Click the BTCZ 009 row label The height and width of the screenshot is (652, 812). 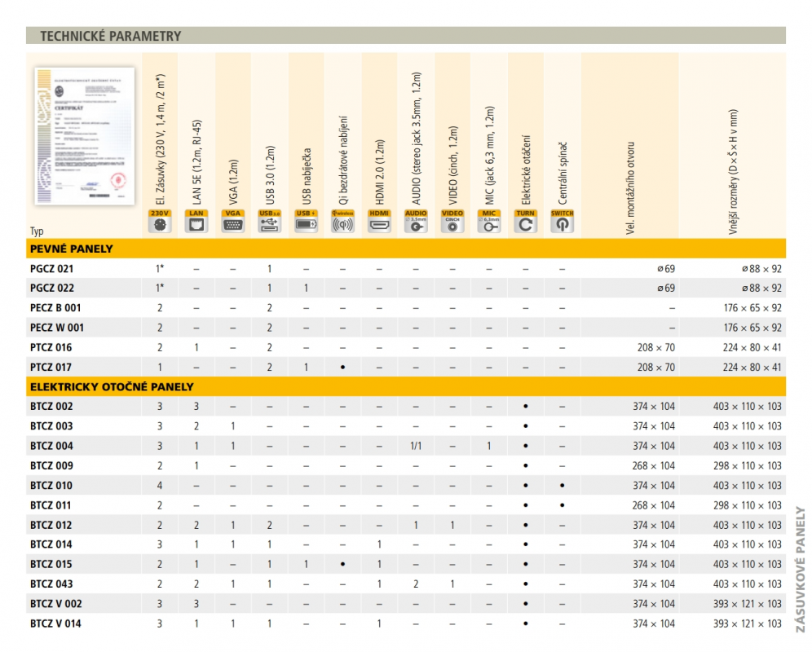point(51,465)
